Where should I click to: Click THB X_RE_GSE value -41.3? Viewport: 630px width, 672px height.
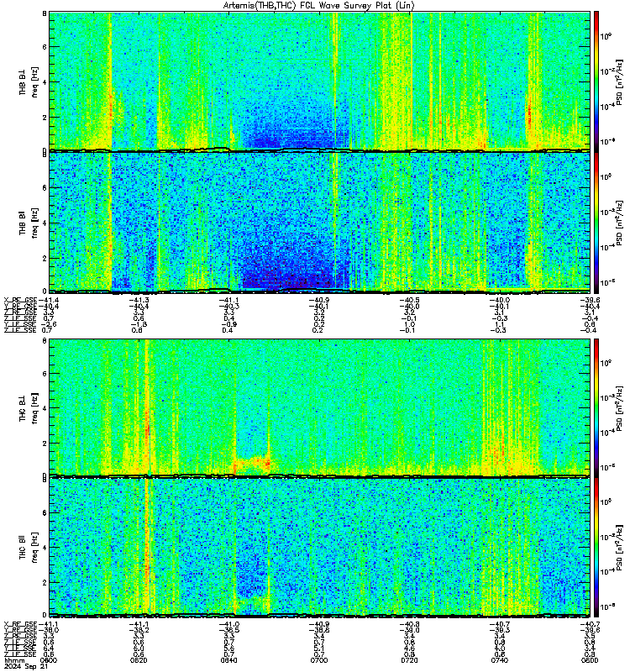pyautogui.click(x=139, y=300)
